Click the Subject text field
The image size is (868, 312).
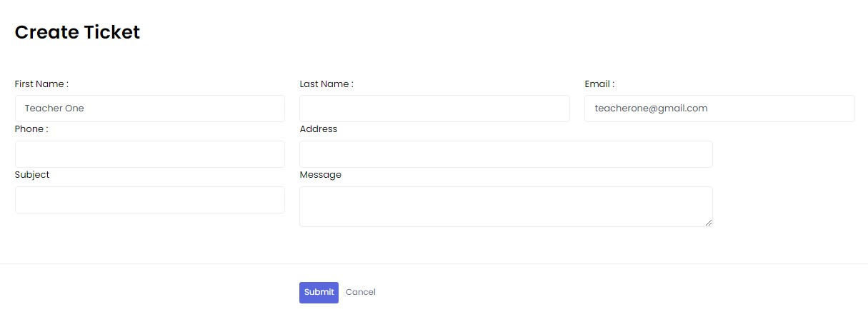tap(149, 200)
